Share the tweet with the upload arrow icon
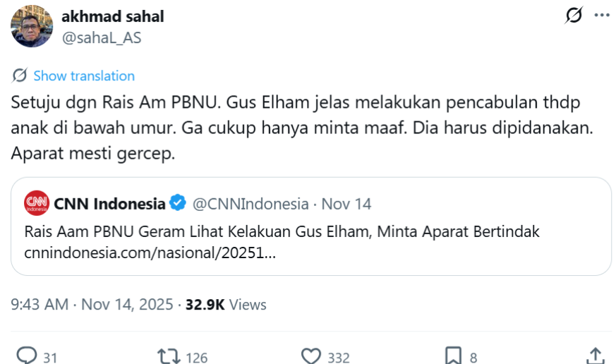 [595, 355]
